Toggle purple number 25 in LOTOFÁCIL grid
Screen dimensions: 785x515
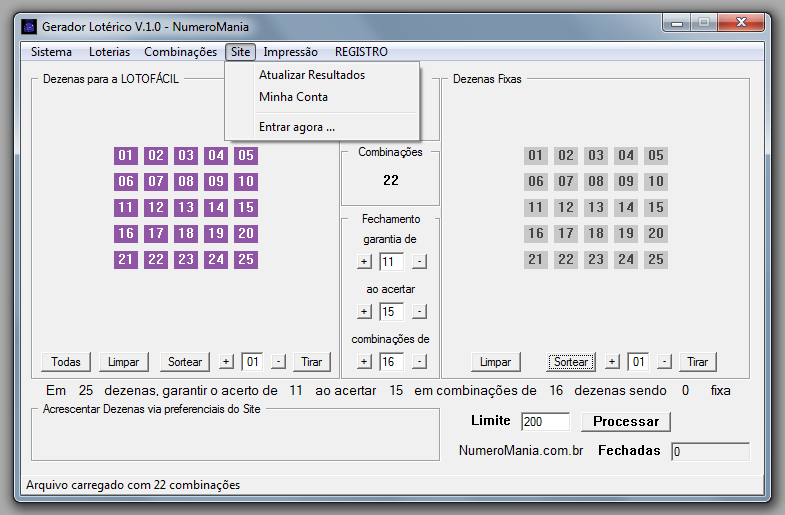[246, 259]
